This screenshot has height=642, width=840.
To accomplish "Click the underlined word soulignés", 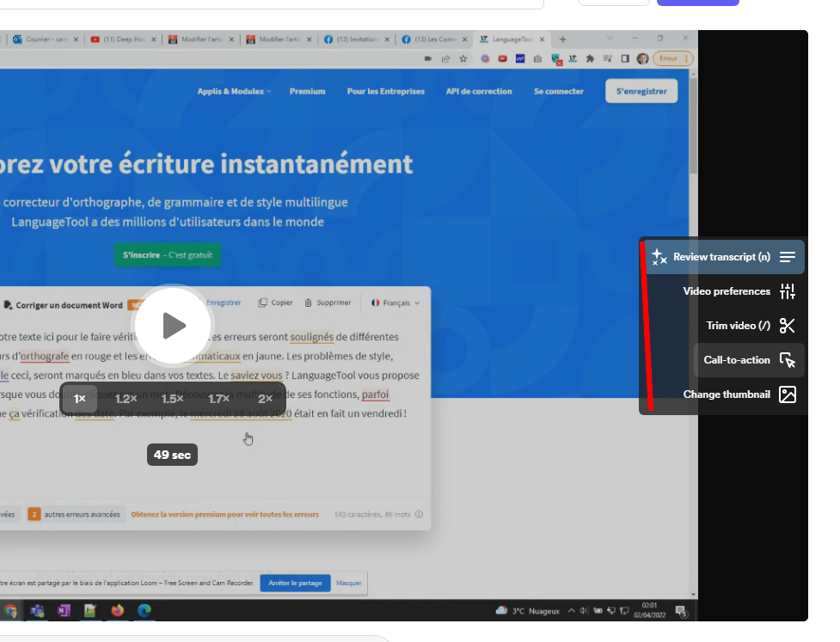I will pos(312,337).
